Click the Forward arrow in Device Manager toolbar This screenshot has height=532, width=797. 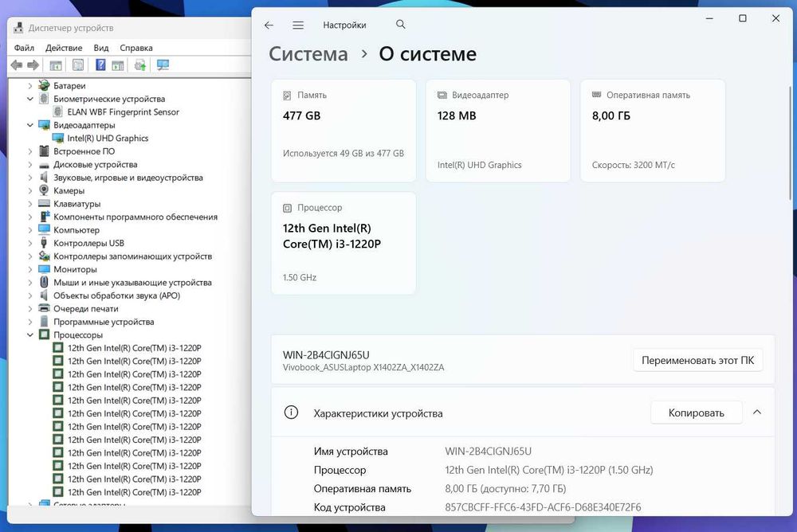click(33, 65)
